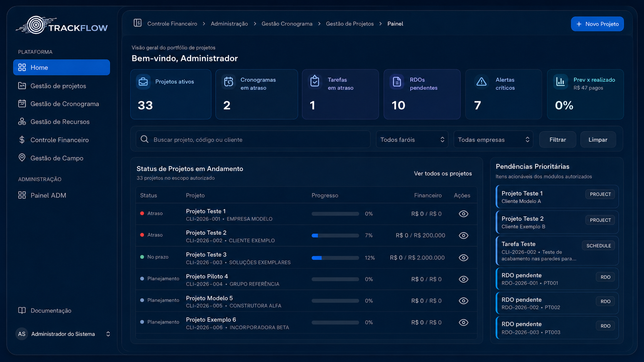
Task: View Projeto Teste 1 via eye icon
Action: (463, 214)
